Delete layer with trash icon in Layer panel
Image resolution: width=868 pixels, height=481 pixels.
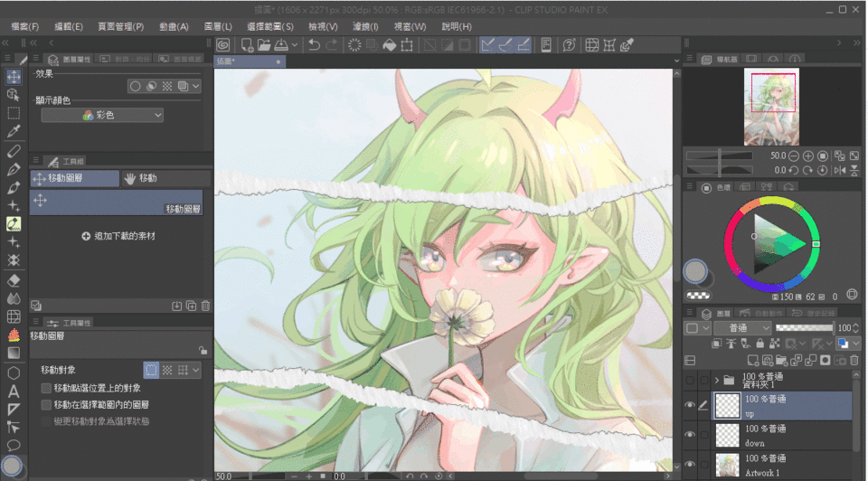(854, 361)
